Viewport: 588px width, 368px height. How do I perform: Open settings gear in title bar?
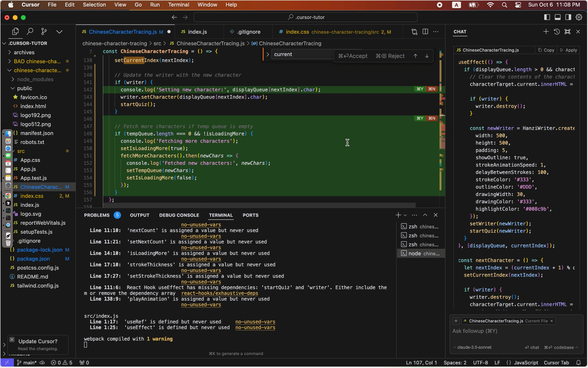[579, 17]
